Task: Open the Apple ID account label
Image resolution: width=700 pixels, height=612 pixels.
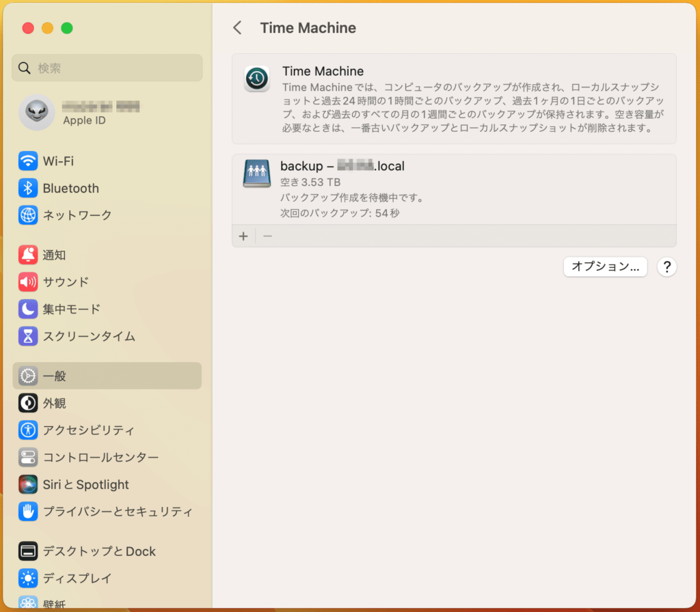Action: [x=84, y=120]
